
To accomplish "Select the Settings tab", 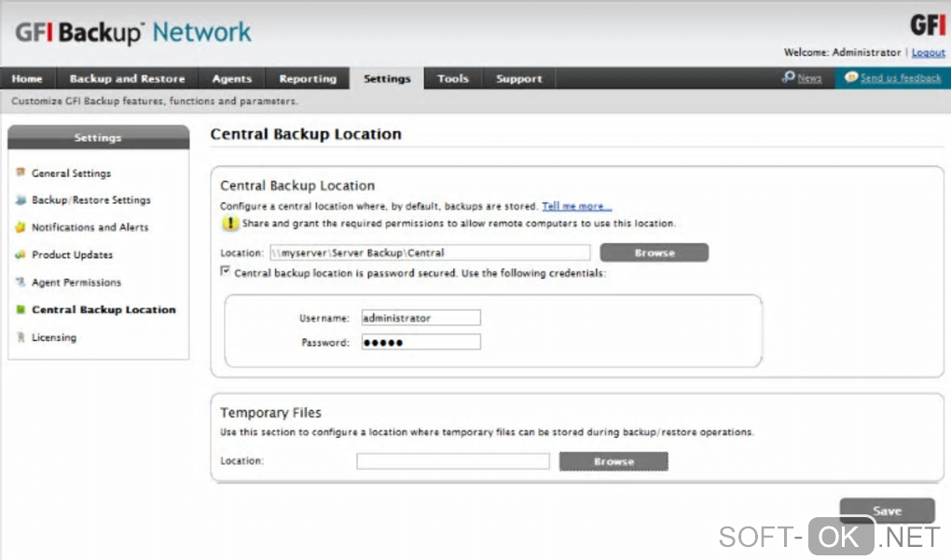I will coord(387,78).
